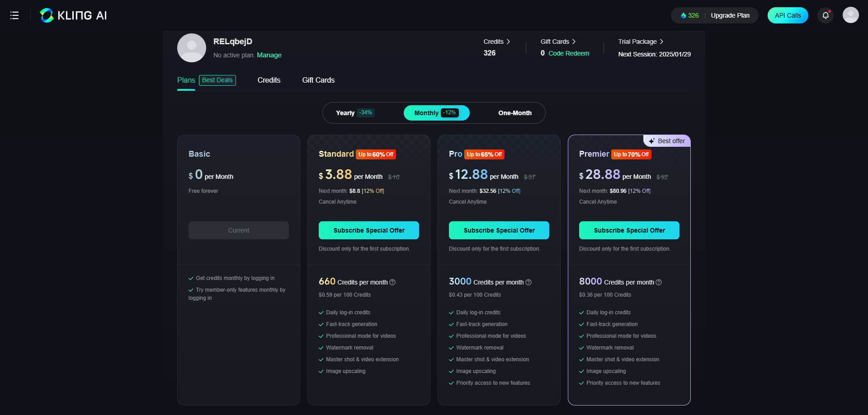
Task: Click Premier 'Next month: $80.96' text
Action: (x=603, y=191)
